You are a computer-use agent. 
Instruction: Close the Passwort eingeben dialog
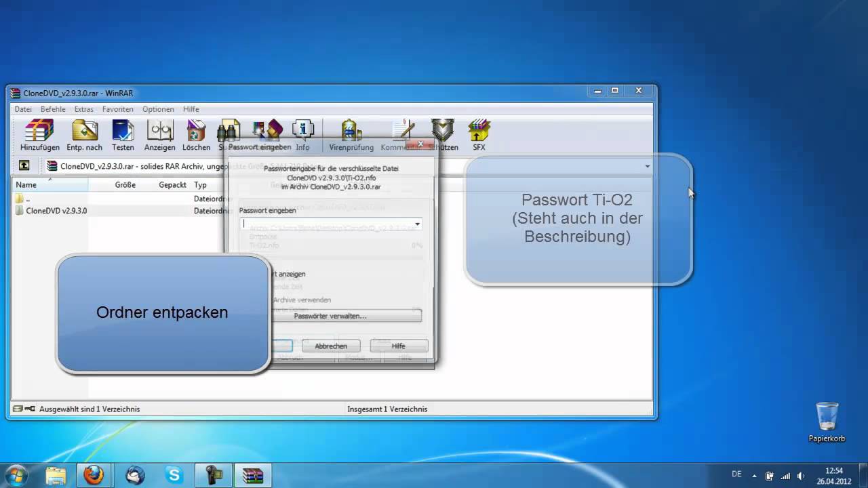421,144
